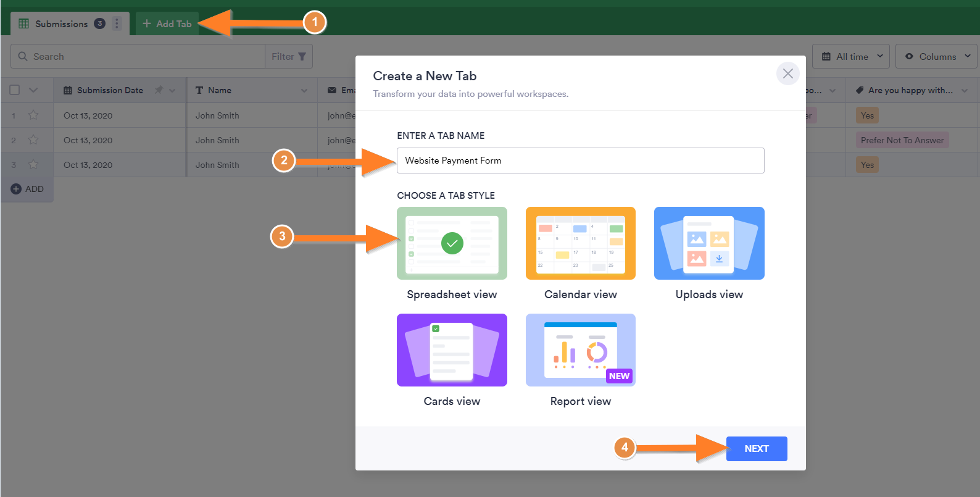Star the second submission row
This screenshot has height=497, width=980.
[x=33, y=140]
